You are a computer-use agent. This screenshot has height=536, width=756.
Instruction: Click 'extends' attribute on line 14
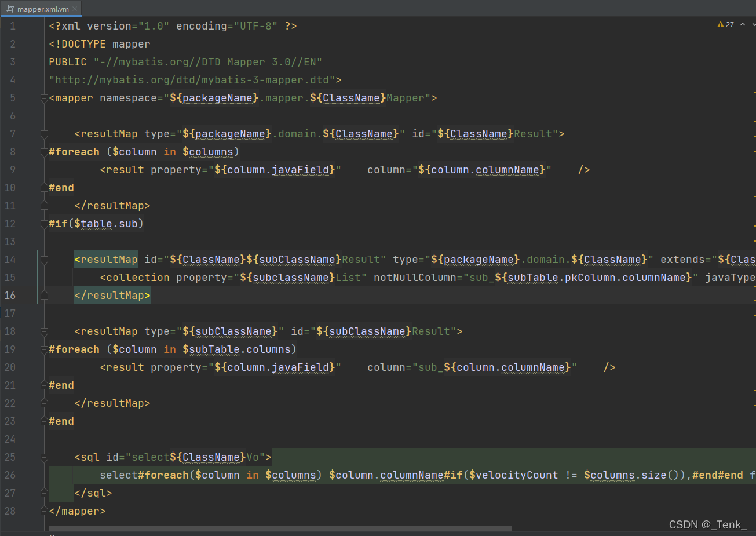[x=682, y=260]
